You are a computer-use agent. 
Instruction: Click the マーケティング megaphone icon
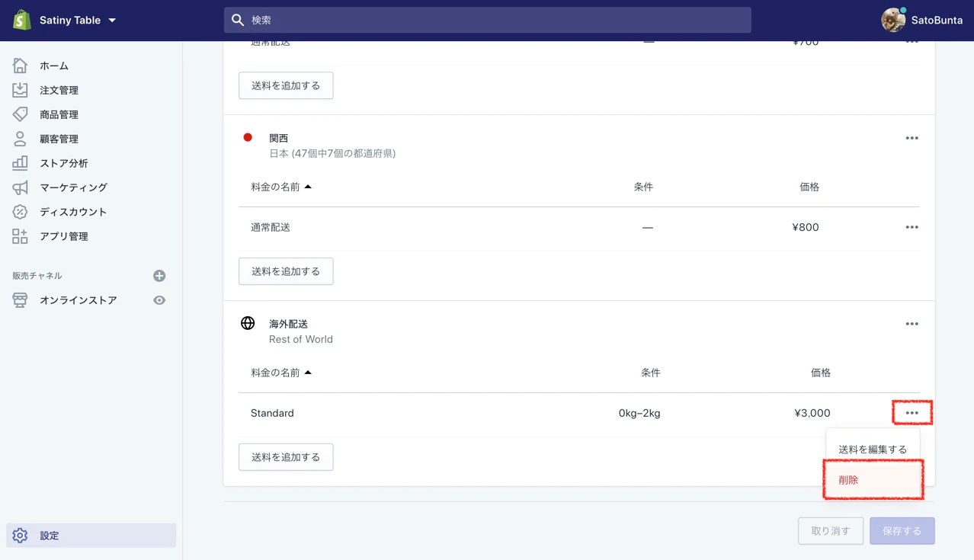tap(20, 187)
